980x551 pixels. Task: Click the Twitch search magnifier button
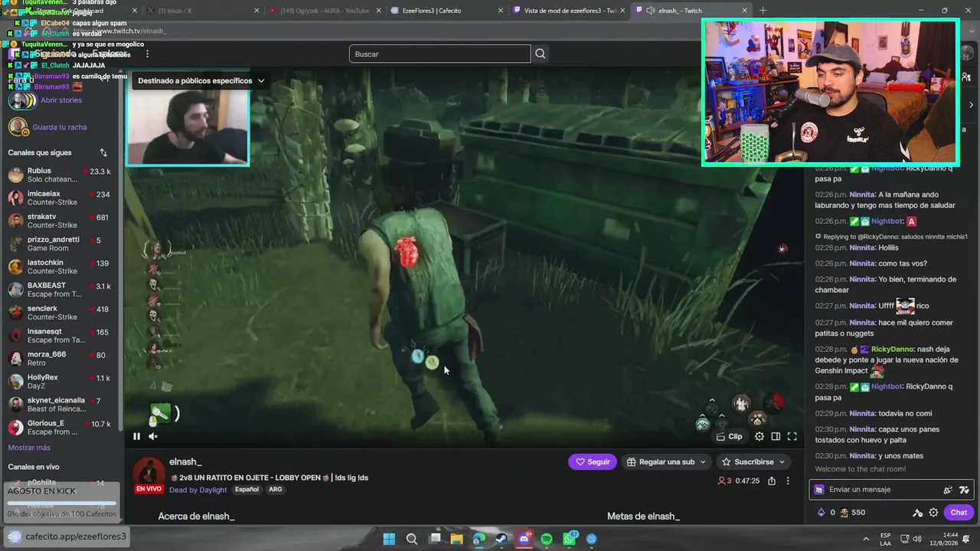[541, 54]
